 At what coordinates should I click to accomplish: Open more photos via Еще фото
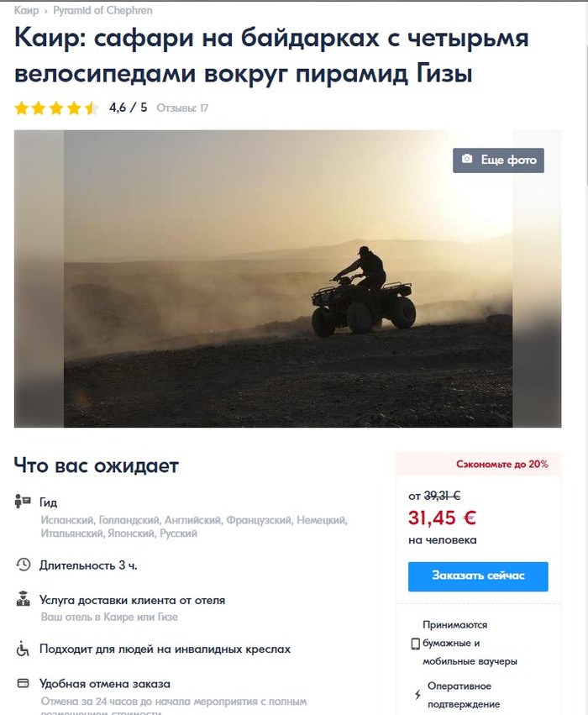coord(498,160)
